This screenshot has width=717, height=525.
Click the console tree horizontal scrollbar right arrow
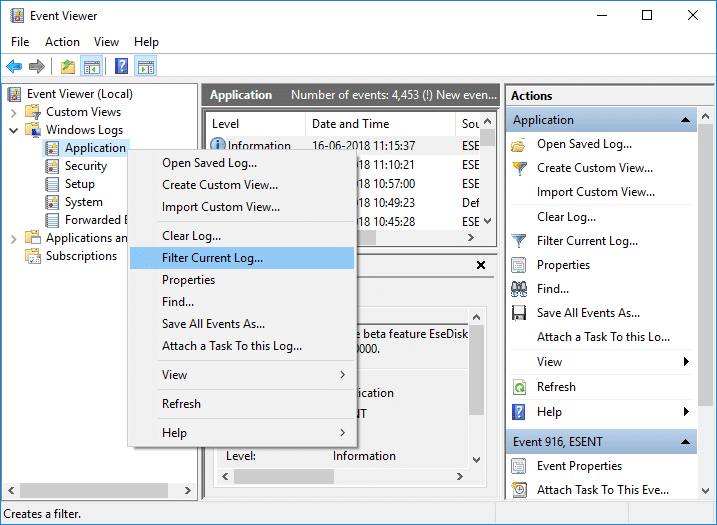coord(187,491)
